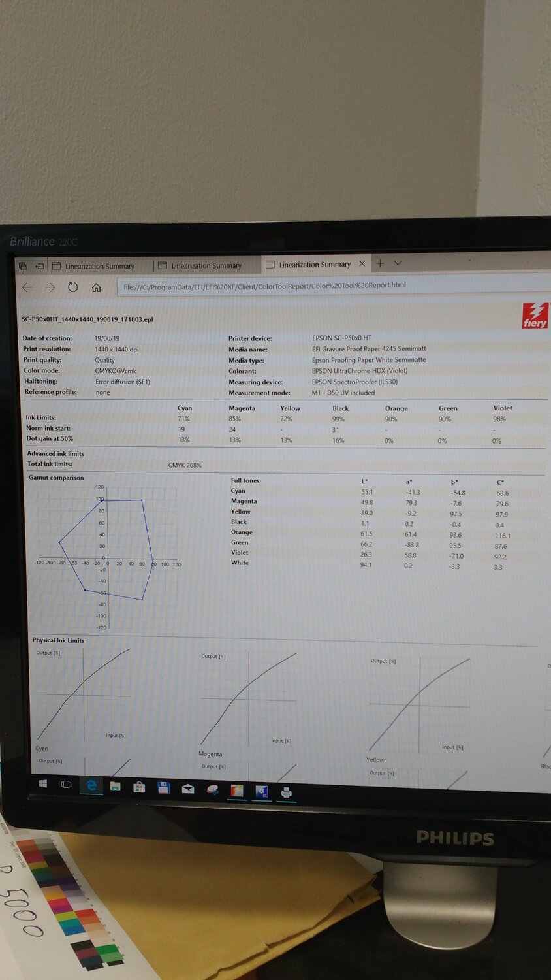Click the SC-P50x0HT epl file name heading

[87, 319]
